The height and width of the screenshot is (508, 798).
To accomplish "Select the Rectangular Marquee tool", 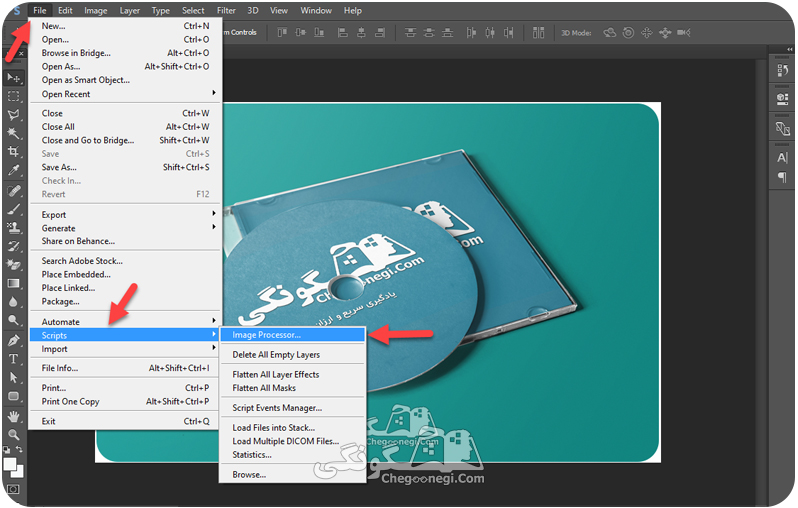I will 14,96.
